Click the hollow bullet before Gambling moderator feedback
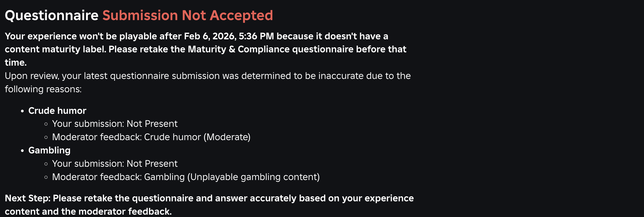The width and height of the screenshot is (644, 217). click(x=46, y=177)
